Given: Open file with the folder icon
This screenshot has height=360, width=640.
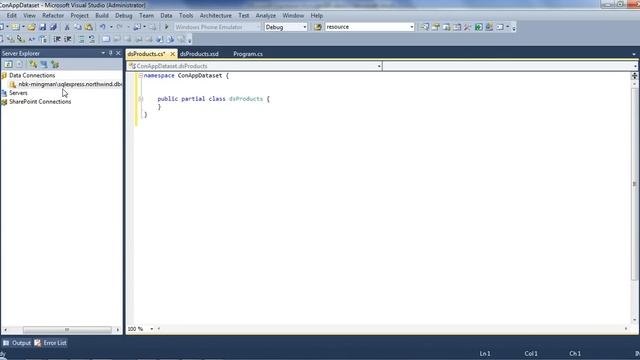Looking at the screenshot, I should pos(31,27).
